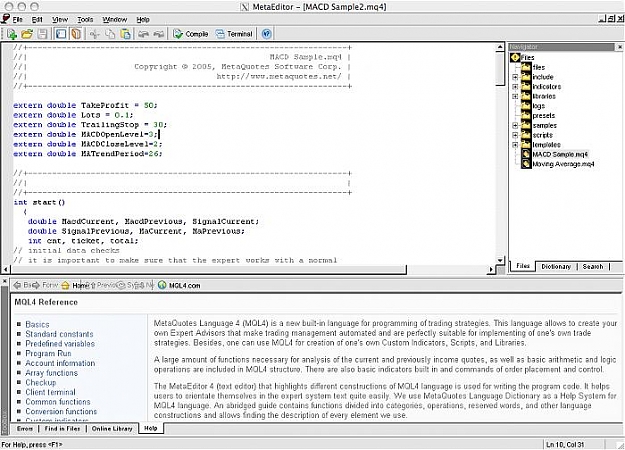Launch the Terminal from toolbar
The height and width of the screenshot is (450, 625).
tap(234, 34)
